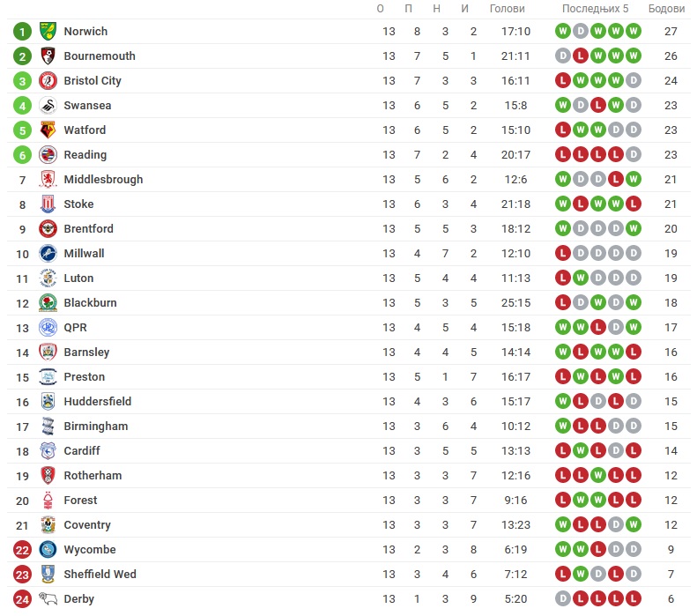Screen dimensions: 697x616
Task: Click the Huddersfield team name
Action: [97, 401]
